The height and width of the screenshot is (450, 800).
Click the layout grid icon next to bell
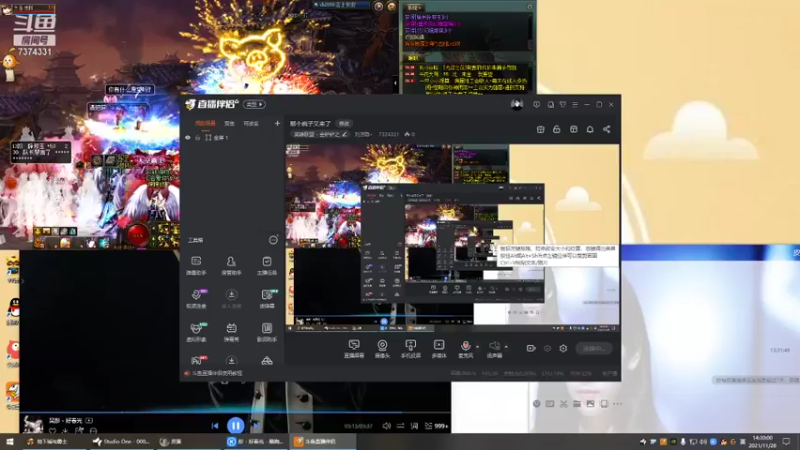(573, 130)
